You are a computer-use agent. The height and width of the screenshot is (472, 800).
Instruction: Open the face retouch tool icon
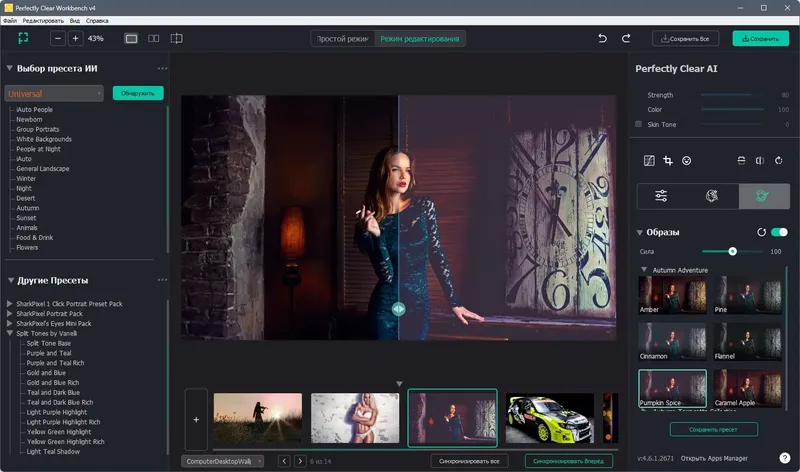pos(686,160)
